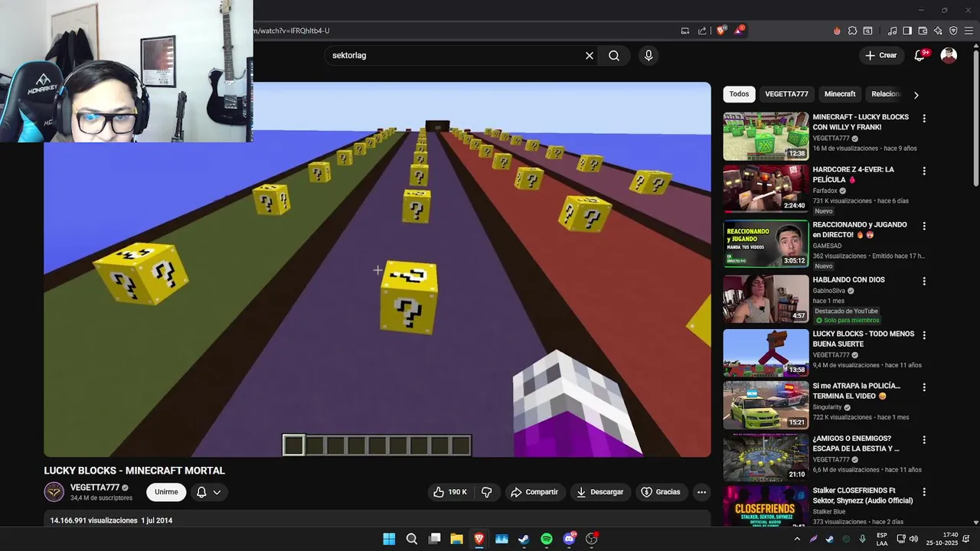This screenshot has height=551, width=980.
Task: Open video title ¿AMIGOS O ENEMIGOS? ESCAPA DE LA BESTIA
Action: (x=856, y=444)
